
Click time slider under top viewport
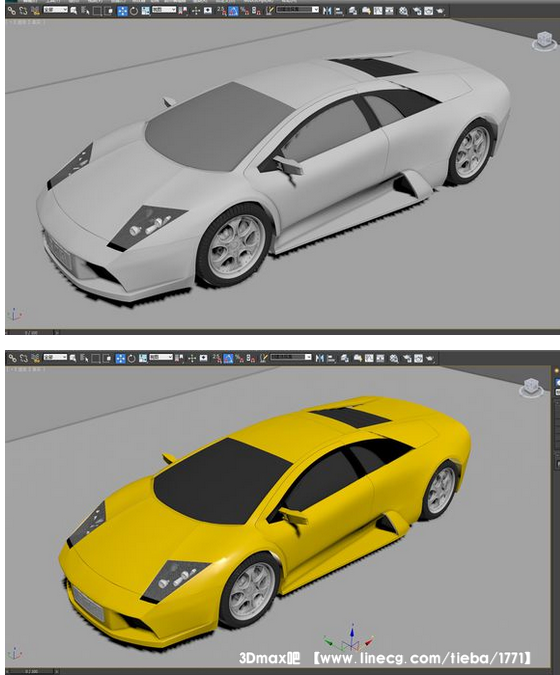click(31, 332)
